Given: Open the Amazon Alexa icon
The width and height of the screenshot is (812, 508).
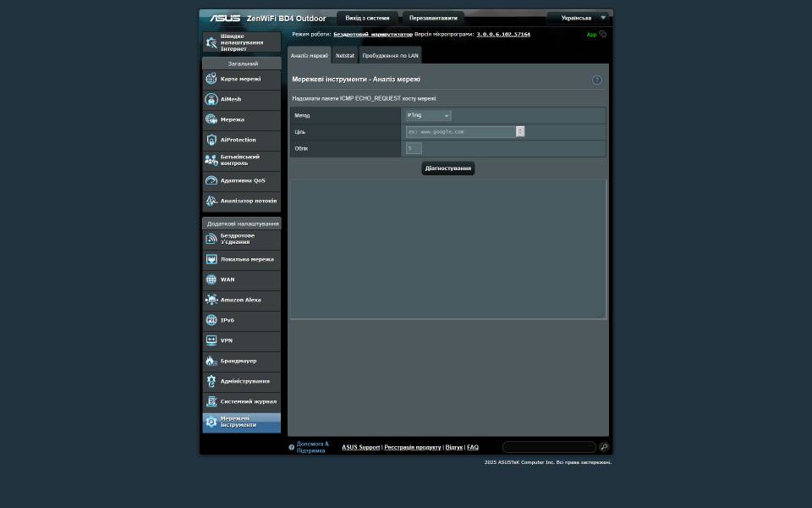Looking at the screenshot, I should click(x=211, y=300).
